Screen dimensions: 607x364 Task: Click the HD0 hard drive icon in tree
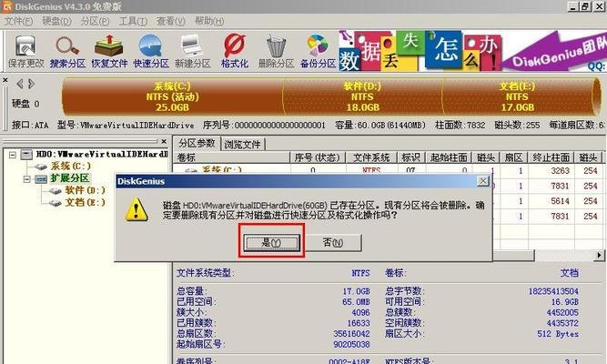point(26,155)
